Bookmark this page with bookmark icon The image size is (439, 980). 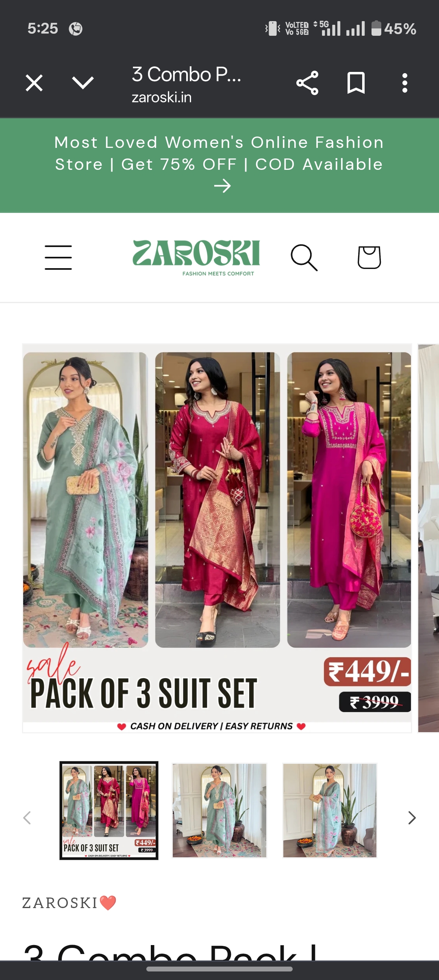coord(356,83)
